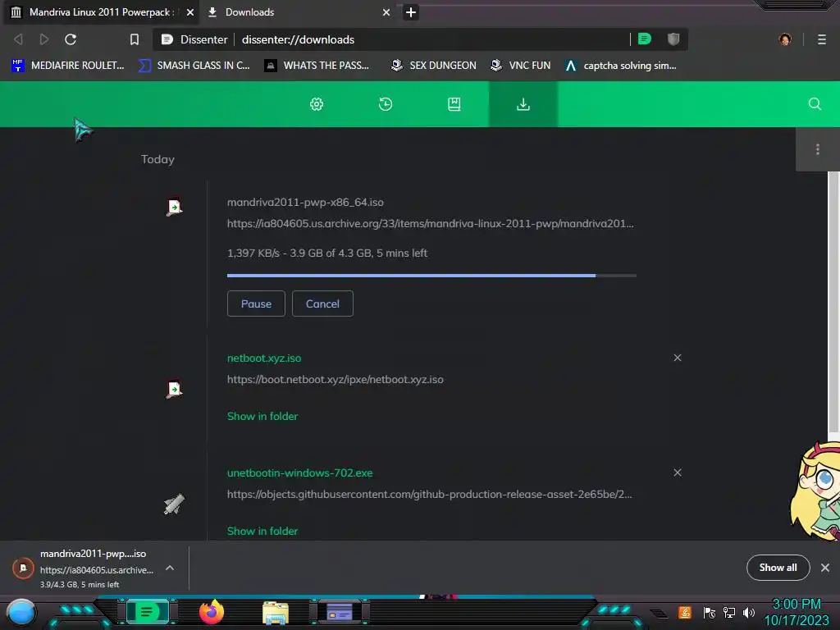Click the mandriva2011 download progress bar
Viewport: 840px width, 630px height.
click(x=431, y=276)
